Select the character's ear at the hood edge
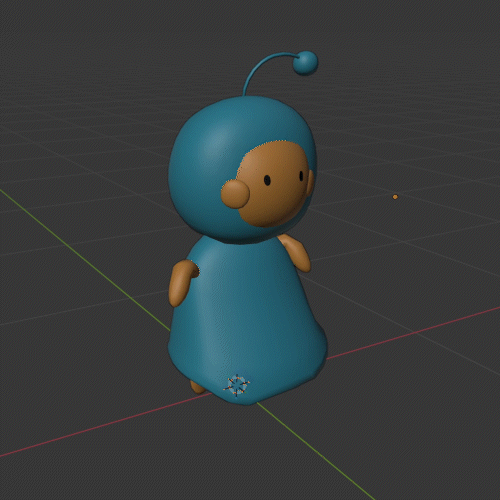Image resolution: width=500 pixels, height=500 pixels. point(310,183)
